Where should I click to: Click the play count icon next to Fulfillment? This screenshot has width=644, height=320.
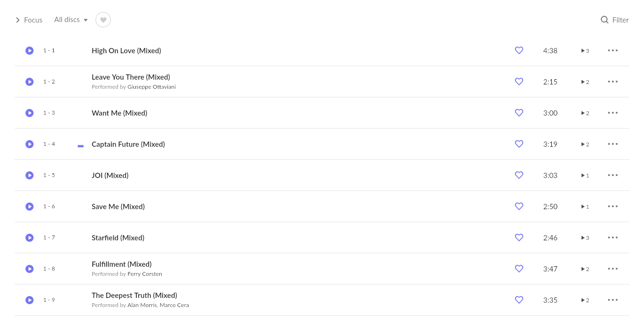[x=584, y=269]
